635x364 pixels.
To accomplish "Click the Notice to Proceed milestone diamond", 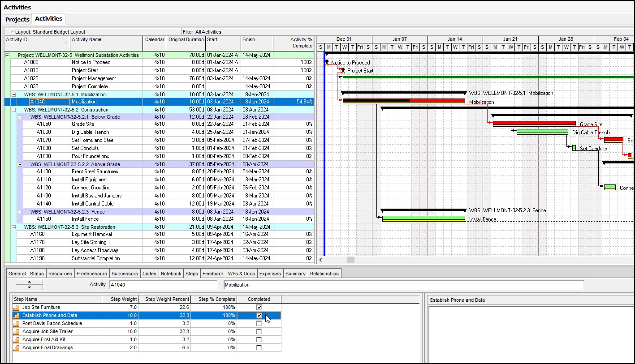I will (x=327, y=63).
